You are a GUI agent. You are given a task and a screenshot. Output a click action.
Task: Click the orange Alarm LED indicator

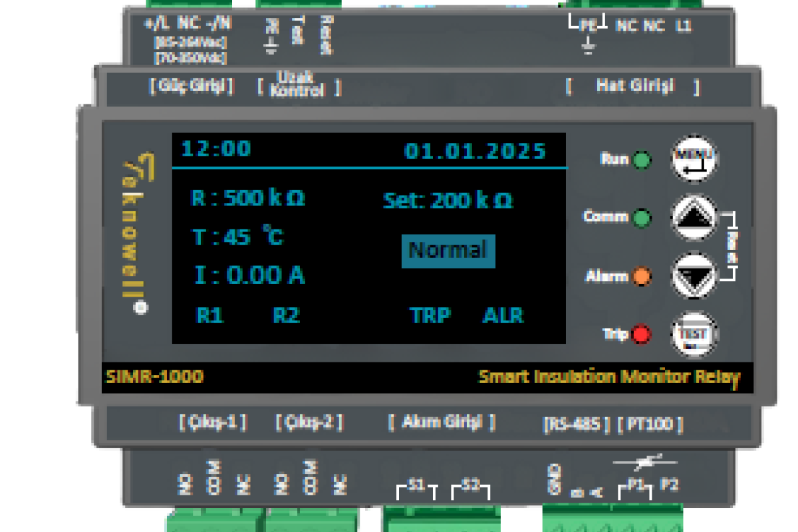click(642, 276)
